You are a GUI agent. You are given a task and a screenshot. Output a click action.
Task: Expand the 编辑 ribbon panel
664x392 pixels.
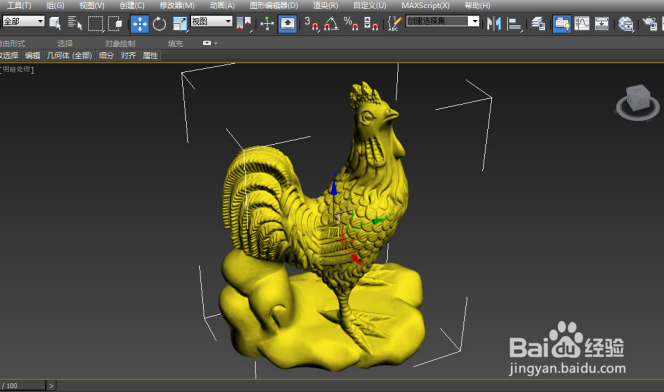click(x=32, y=55)
